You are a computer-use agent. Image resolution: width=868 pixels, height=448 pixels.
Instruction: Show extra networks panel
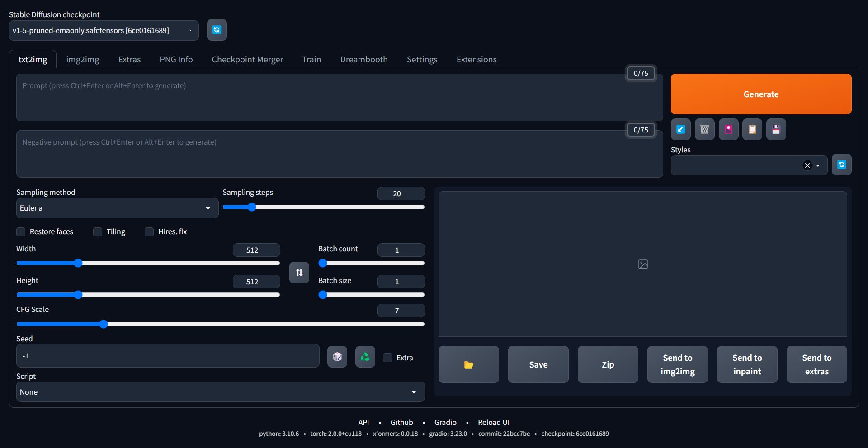(x=728, y=129)
